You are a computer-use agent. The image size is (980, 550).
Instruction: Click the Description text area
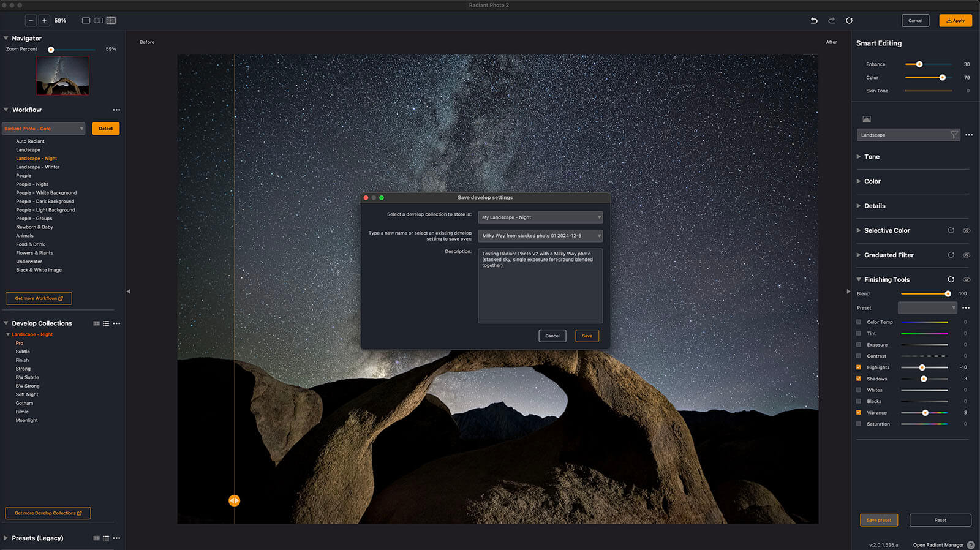coord(540,288)
